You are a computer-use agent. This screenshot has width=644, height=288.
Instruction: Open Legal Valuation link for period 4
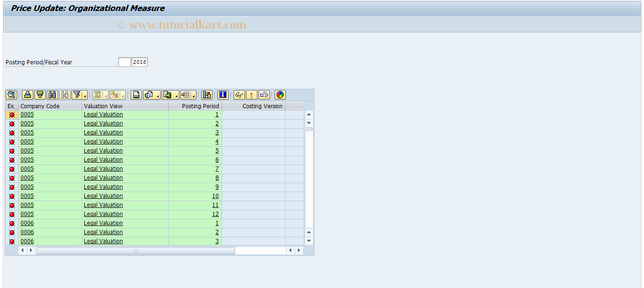pos(103,142)
